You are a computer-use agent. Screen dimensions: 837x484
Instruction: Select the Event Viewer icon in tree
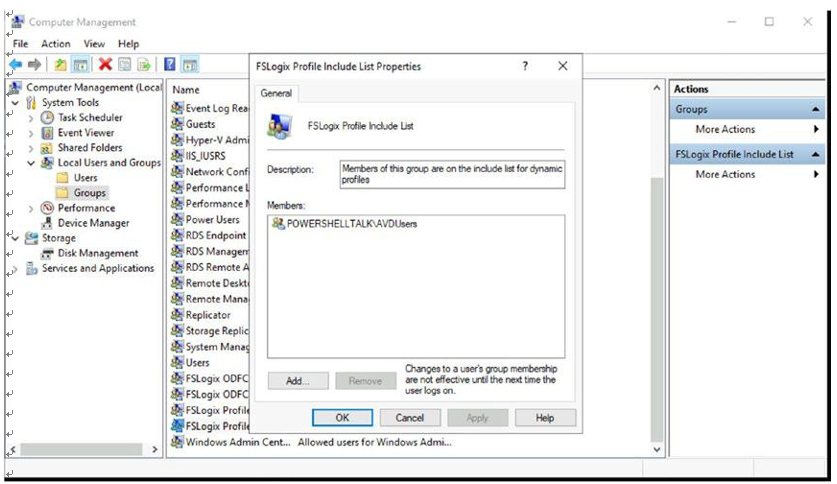[x=48, y=132]
